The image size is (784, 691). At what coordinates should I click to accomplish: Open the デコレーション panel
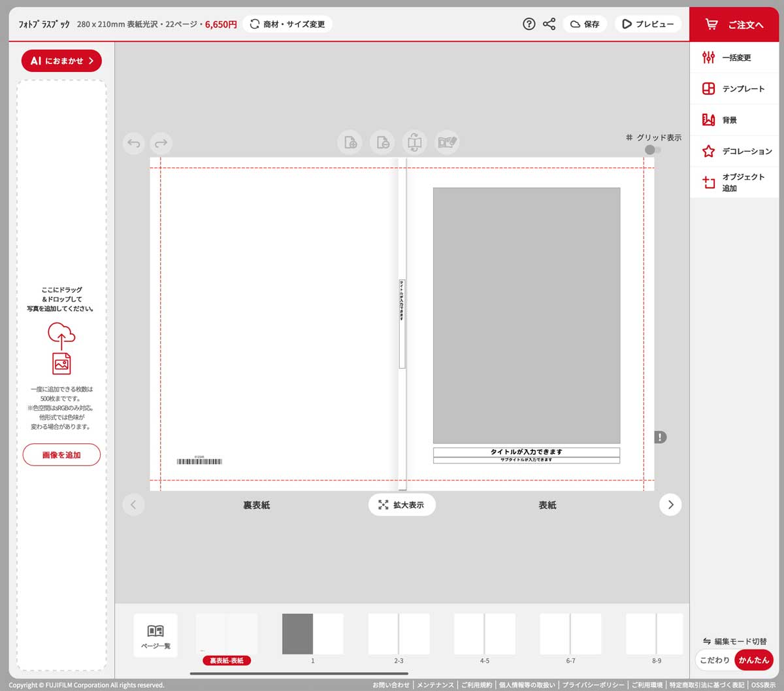(735, 151)
